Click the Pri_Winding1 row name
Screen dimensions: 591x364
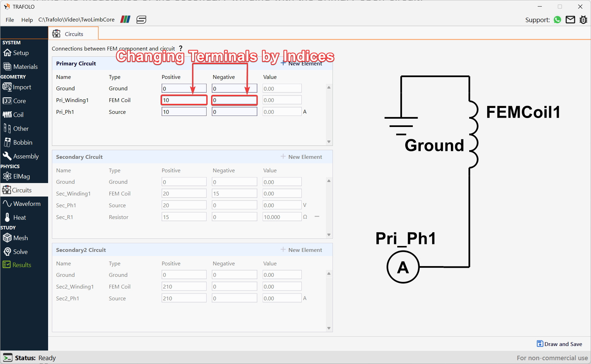coord(72,100)
